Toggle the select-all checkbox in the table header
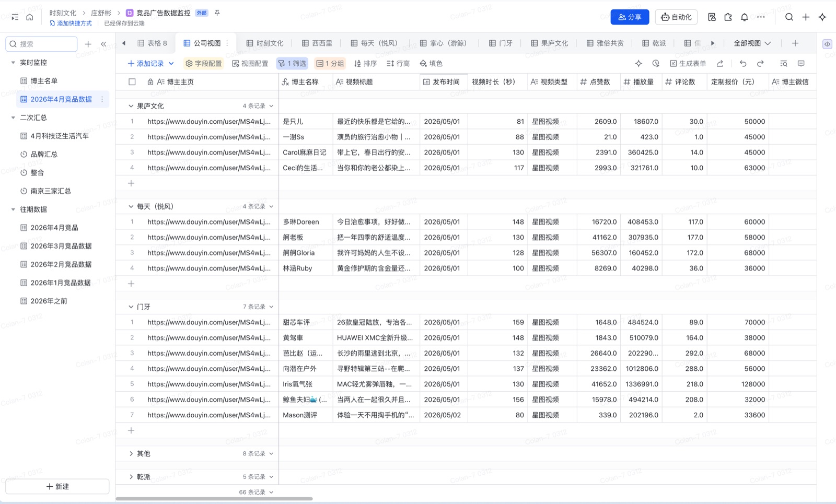 pyautogui.click(x=132, y=82)
